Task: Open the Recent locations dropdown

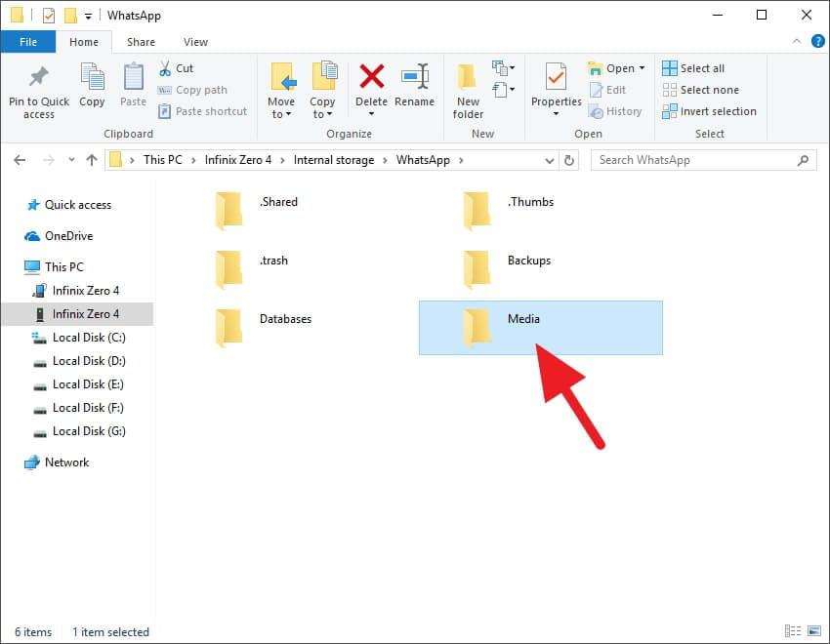Action: point(71,160)
